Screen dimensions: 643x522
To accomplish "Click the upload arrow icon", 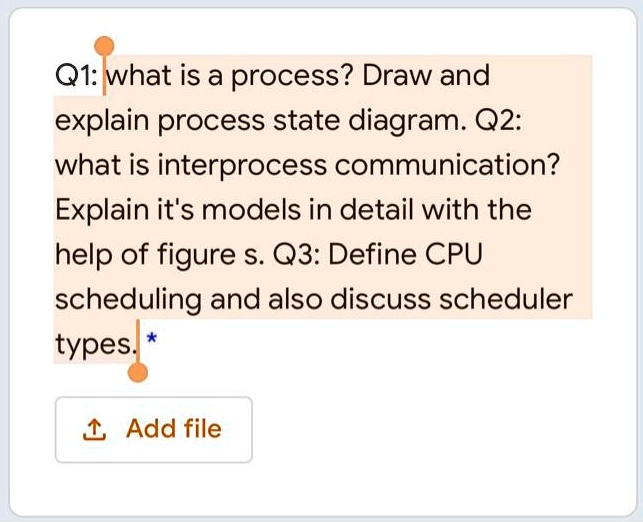I will click(94, 430).
